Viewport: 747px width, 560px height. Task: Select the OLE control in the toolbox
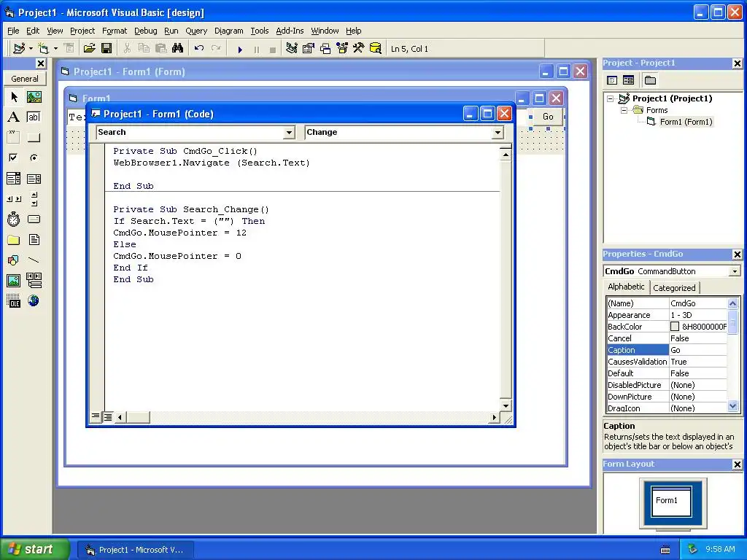(14, 300)
